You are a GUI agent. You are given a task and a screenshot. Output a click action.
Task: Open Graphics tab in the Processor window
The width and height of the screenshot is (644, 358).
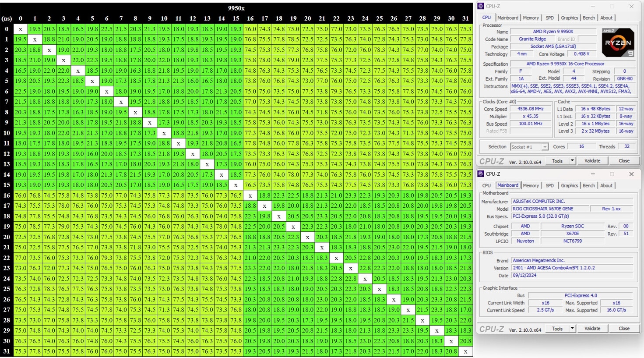click(x=569, y=18)
